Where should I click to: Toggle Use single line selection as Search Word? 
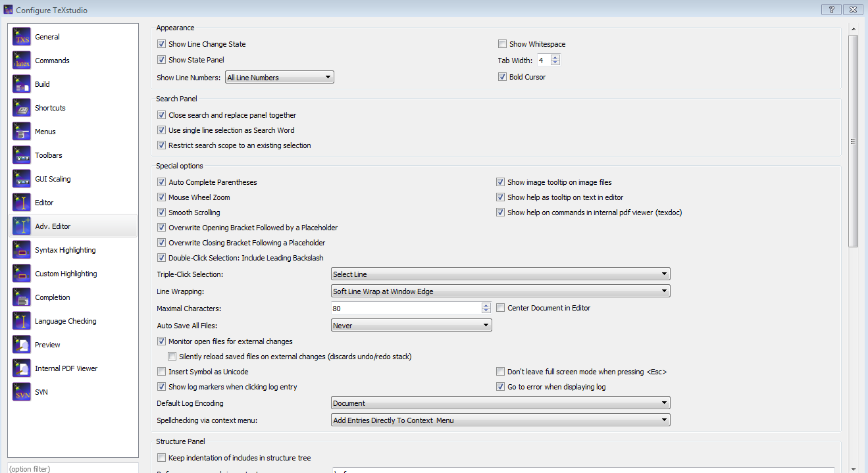(x=162, y=130)
